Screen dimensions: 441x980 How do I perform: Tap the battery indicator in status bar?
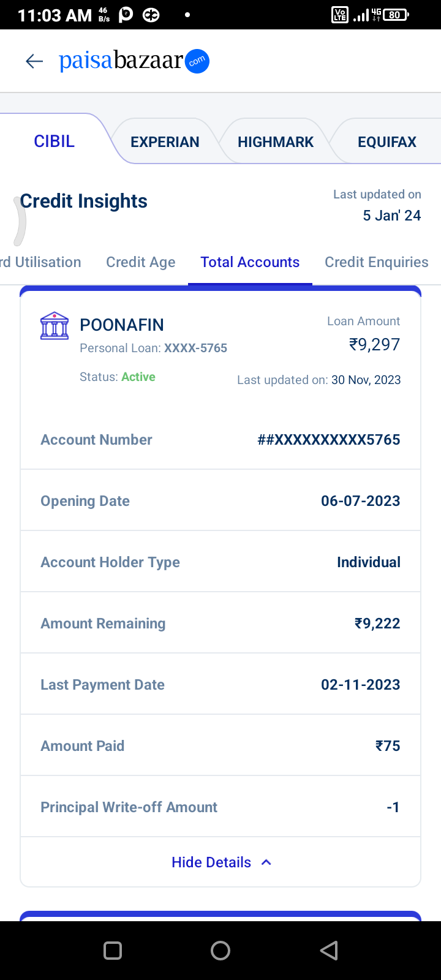(396, 15)
